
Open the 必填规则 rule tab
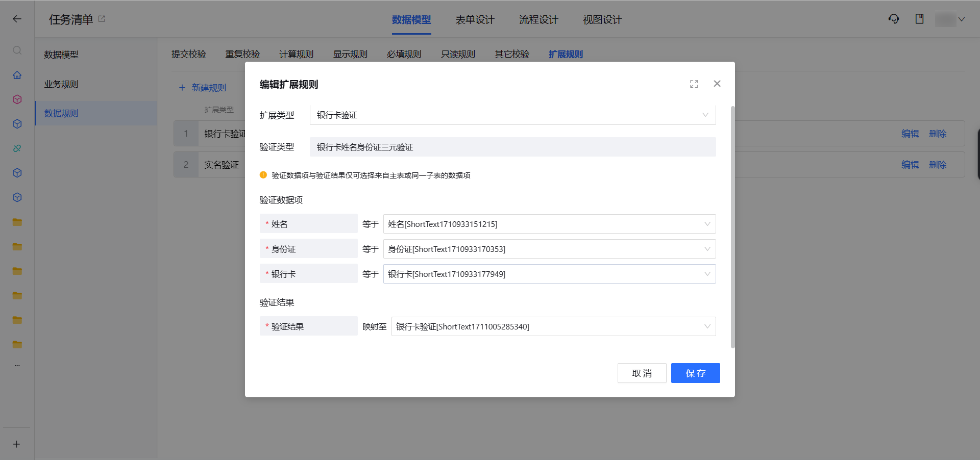click(x=404, y=54)
